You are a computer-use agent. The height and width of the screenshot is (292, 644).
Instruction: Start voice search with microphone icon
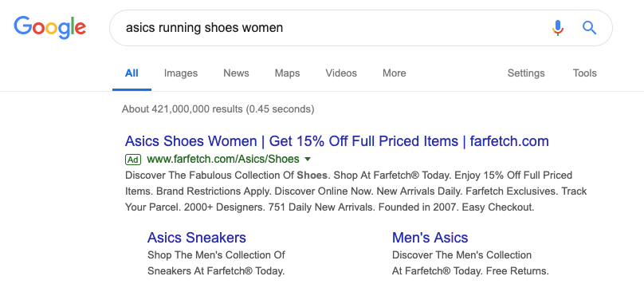[557, 28]
